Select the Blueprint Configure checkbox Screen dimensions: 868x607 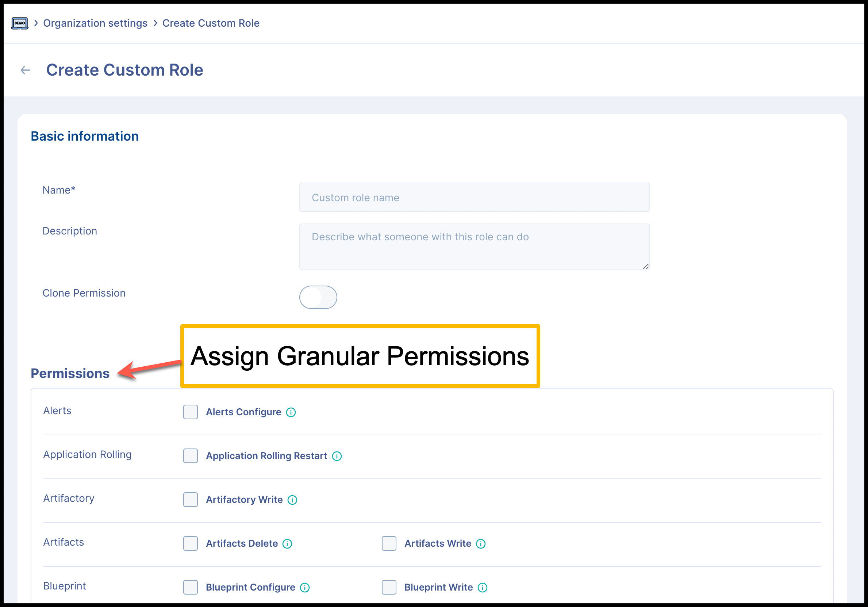click(x=191, y=588)
